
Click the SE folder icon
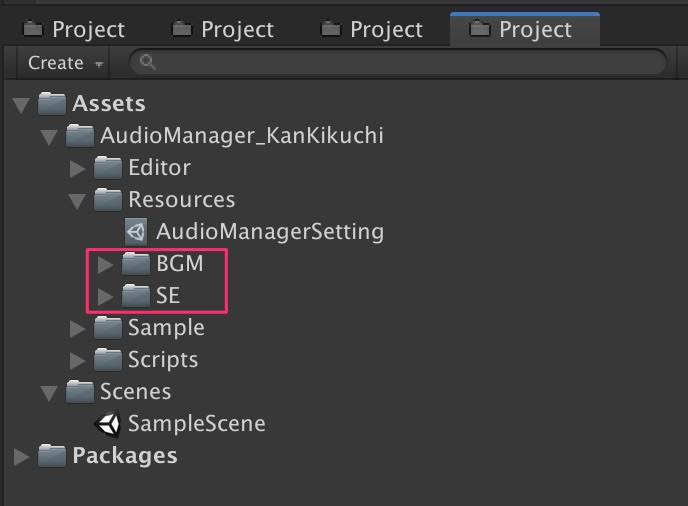[136, 296]
